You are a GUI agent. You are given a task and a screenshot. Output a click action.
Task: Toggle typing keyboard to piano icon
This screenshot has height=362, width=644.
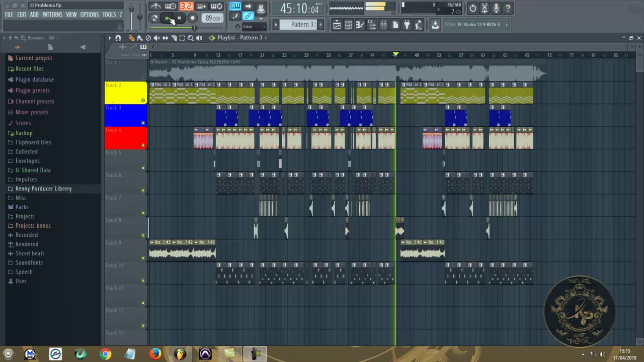click(235, 7)
